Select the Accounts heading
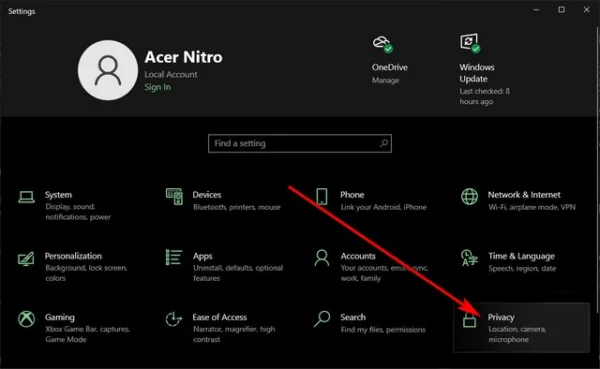The height and width of the screenshot is (369, 600). coord(358,256)
